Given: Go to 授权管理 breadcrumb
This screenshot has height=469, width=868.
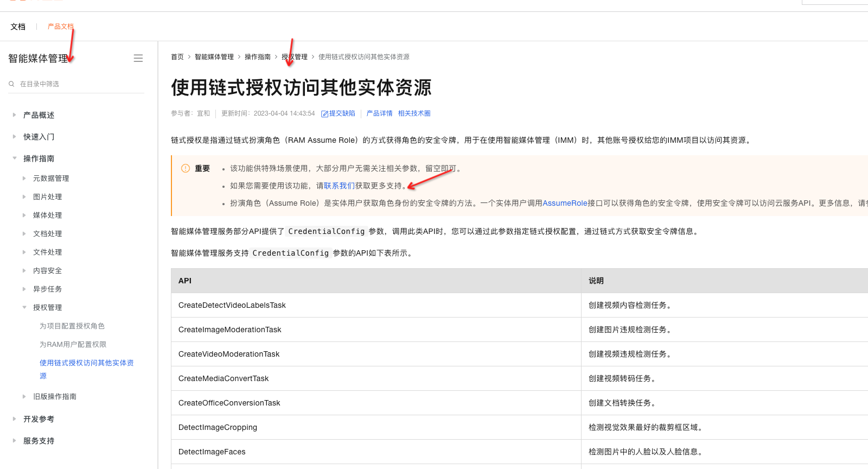Looking at the screenshot, I should [x=295, y=57].
